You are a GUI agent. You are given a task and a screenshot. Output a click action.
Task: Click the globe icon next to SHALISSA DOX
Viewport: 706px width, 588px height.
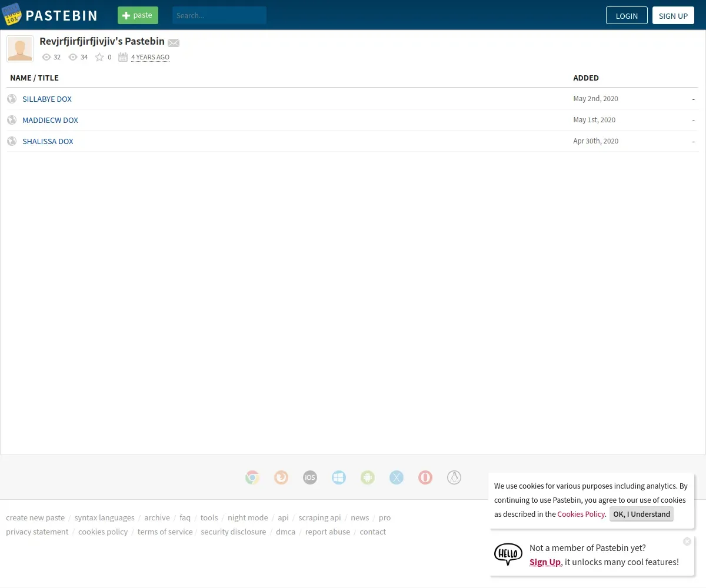click(x=12, y=141)
